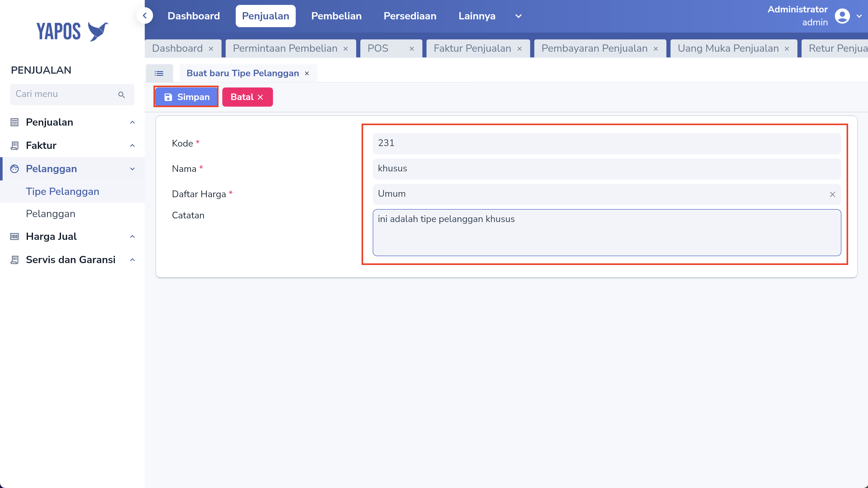Collapse the Pelanggan sidebar chevron
This screenshot has width=868, height=488.
click(132, 169)
